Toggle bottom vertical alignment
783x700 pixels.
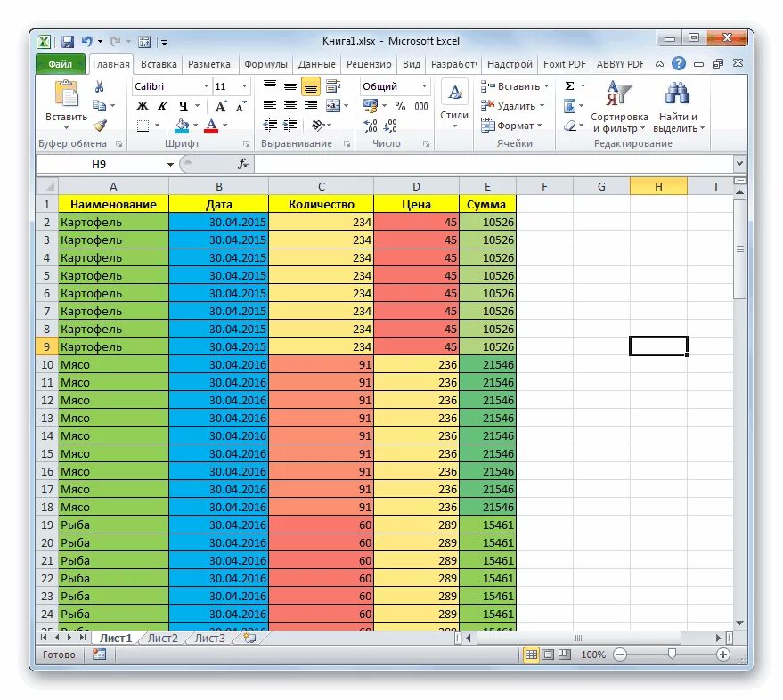311,86
